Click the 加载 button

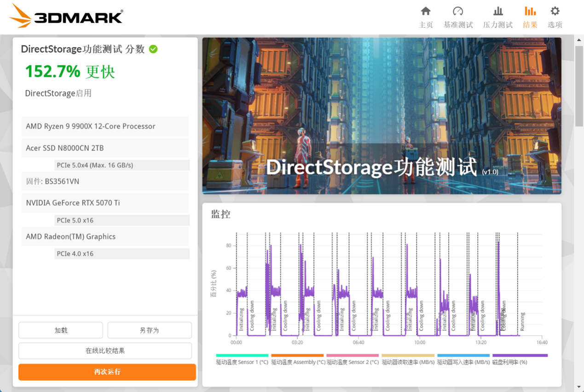61,330
